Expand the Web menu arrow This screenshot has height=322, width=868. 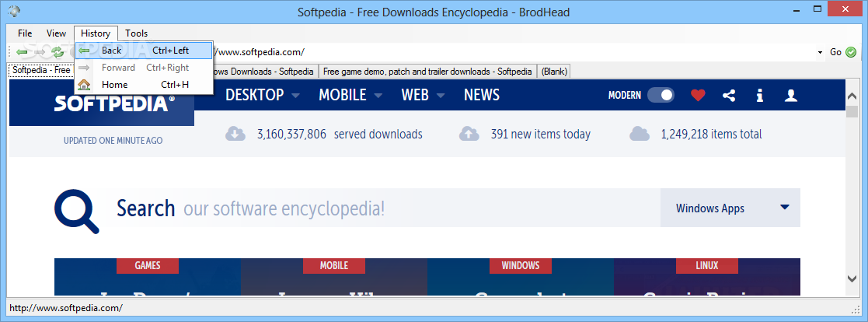click(441, 96)
